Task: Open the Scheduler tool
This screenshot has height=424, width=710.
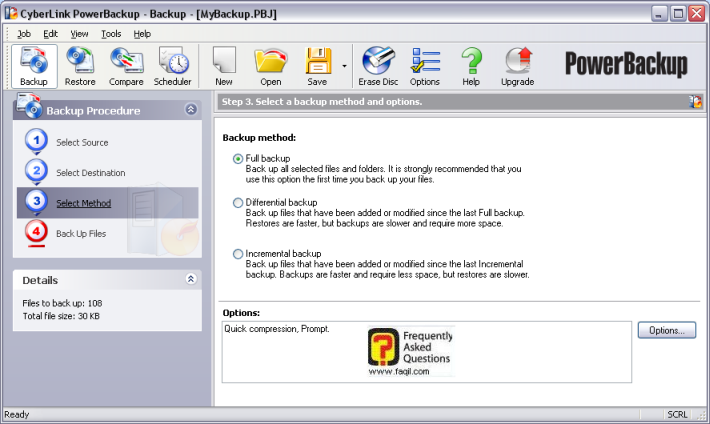Action: click(x=173, y=67)
